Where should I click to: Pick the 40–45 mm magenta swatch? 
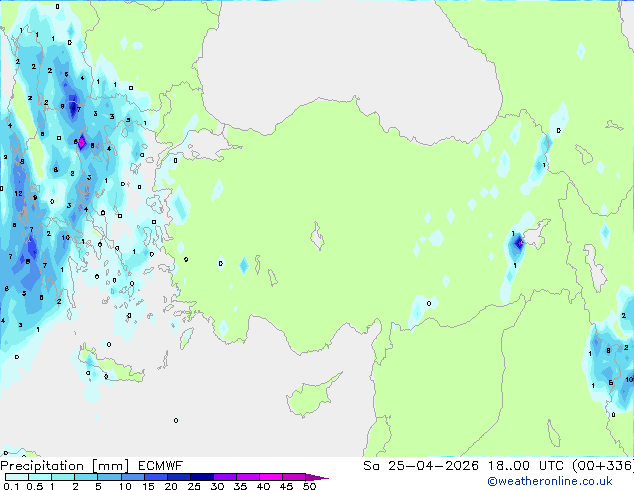271,477
